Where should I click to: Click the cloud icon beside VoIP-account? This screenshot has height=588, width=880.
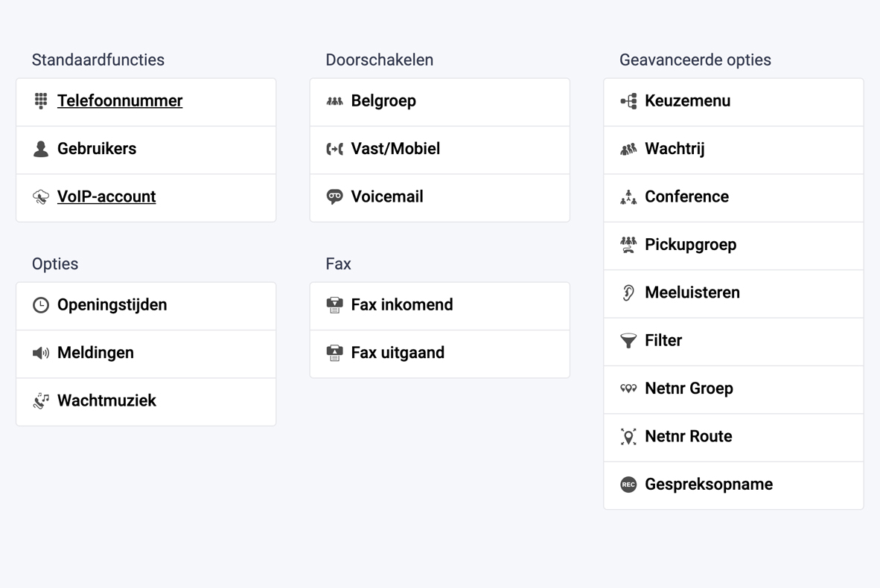pyautogui.click(x=39, y=196)
